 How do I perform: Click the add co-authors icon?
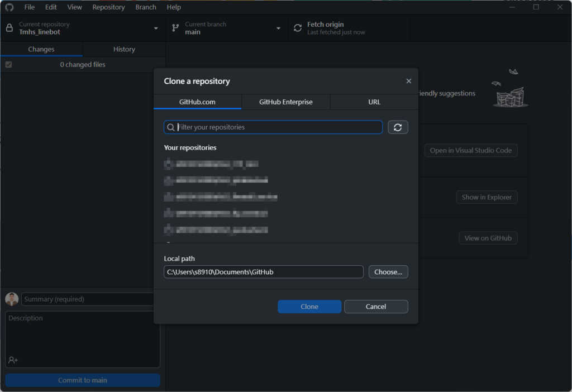13,360
